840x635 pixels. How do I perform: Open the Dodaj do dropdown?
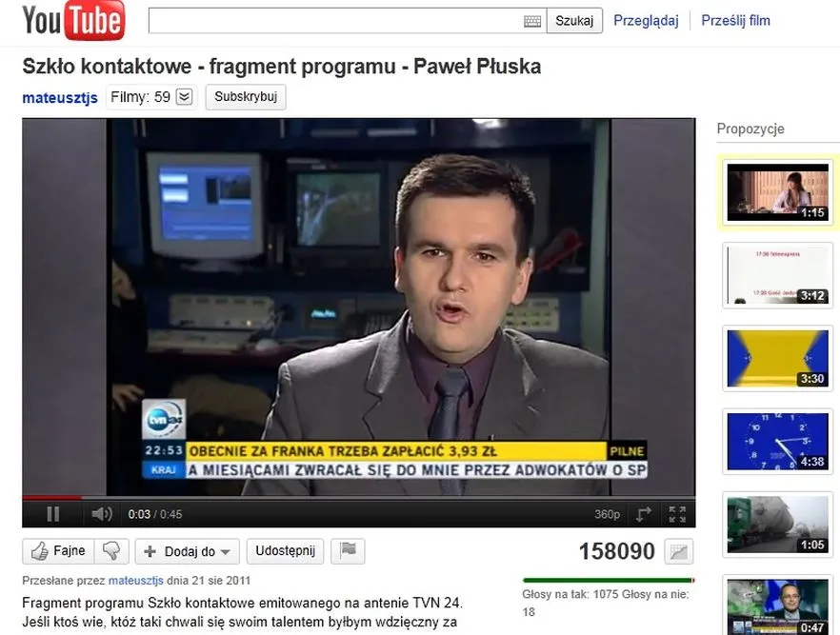[187, 551]
